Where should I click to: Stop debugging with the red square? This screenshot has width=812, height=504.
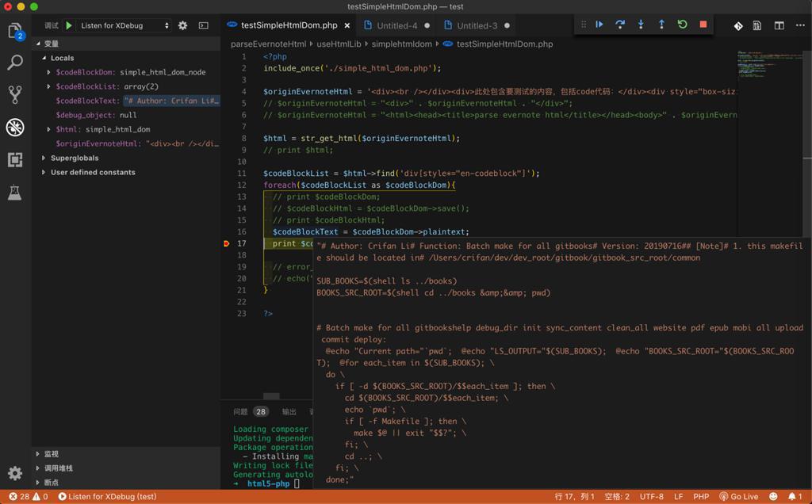[x=703, y=25]
